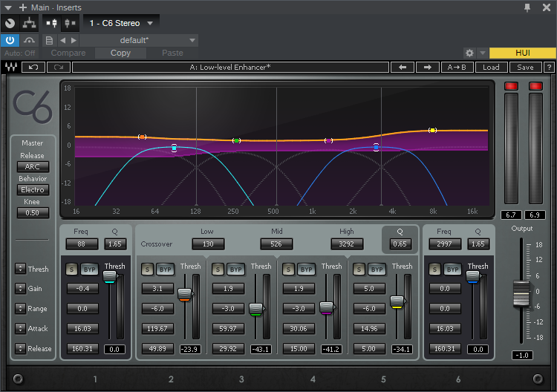Click the High crossover 3292 field
The image size is (557, 392).
coord(346,244)
